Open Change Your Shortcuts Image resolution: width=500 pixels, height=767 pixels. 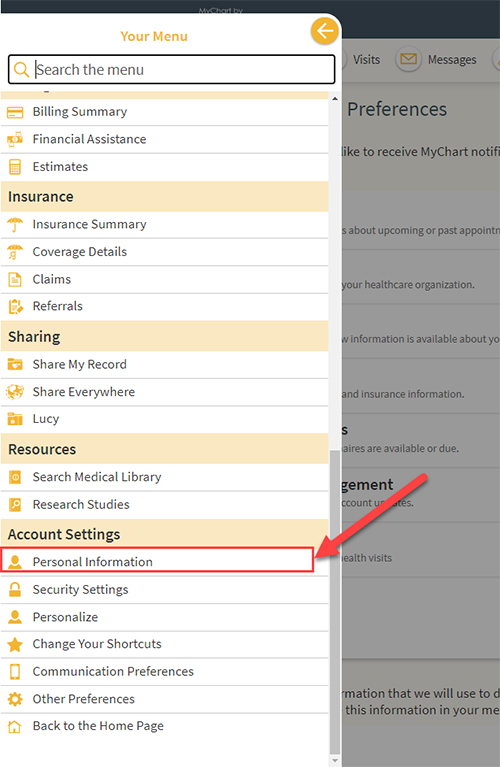click(164, 644)
